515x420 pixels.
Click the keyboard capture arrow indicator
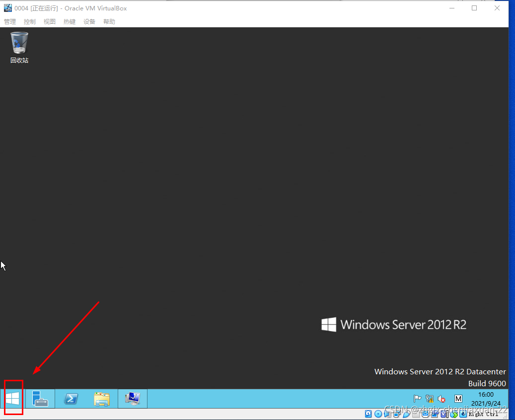[463, 414]
